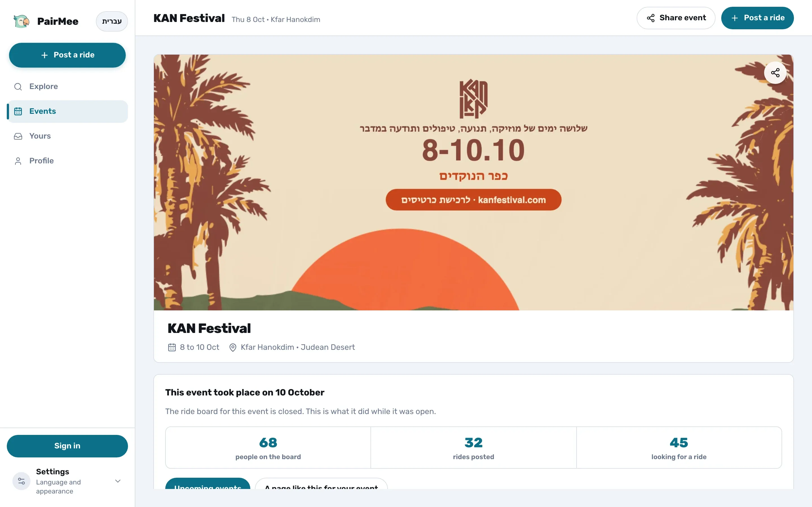Screen dimensions: 812x507
Task: Expand the Settings chevron
Action: pos(118,481)
